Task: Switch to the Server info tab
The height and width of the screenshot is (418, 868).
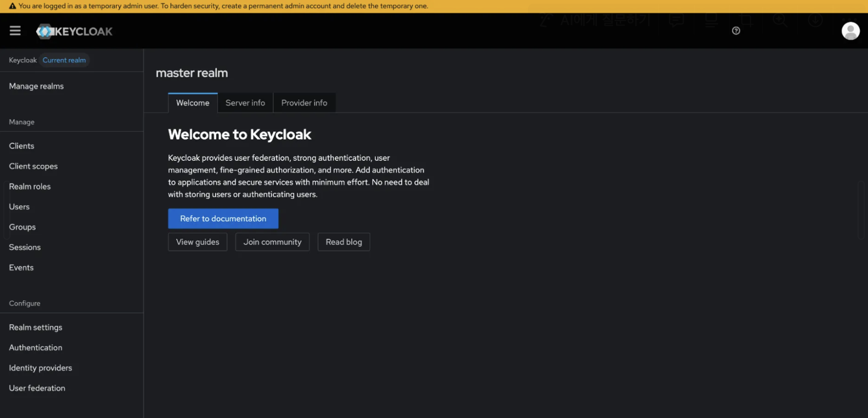Action: (x=245, y=103)
